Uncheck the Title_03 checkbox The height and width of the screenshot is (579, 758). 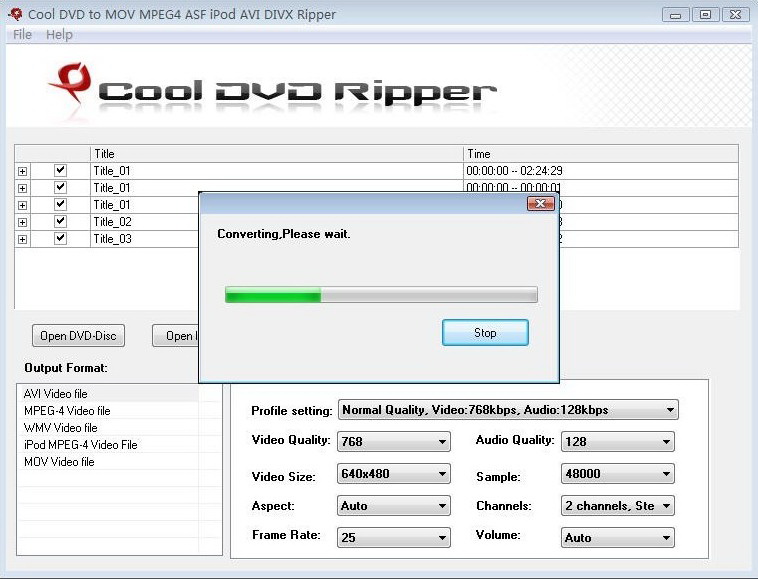click(60, 238)
